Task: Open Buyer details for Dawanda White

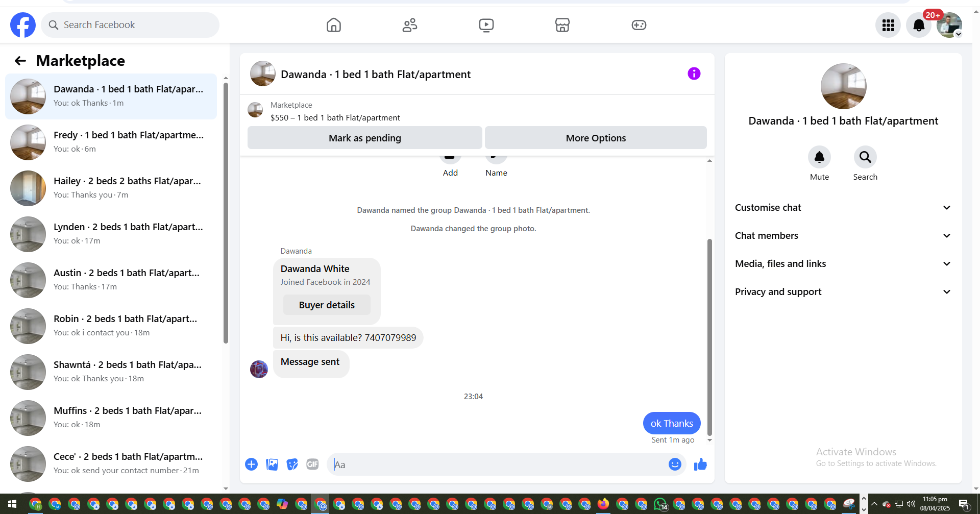Action: 327,305
